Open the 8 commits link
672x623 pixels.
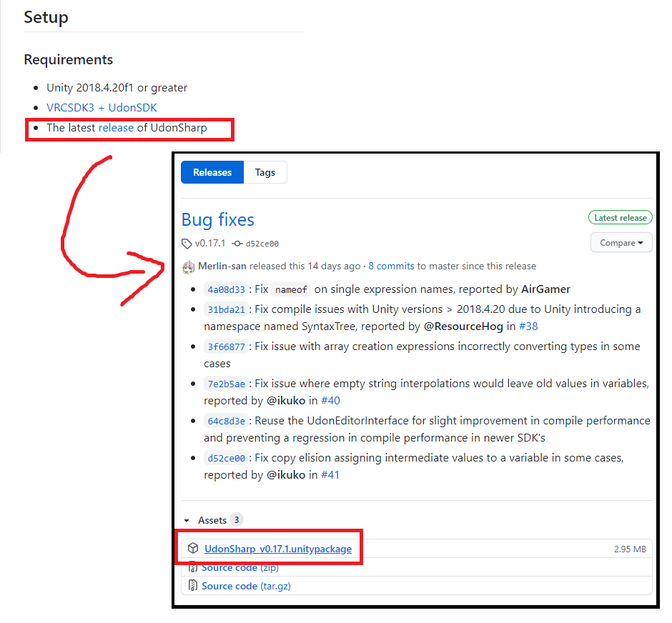tap(391, 266)
